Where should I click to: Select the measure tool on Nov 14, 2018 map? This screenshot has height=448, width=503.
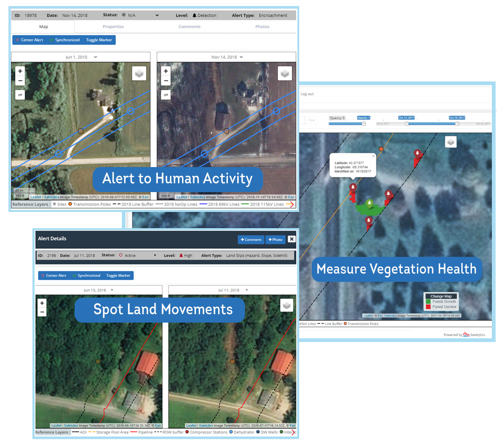pyautogui.click(x=165, y=95)
